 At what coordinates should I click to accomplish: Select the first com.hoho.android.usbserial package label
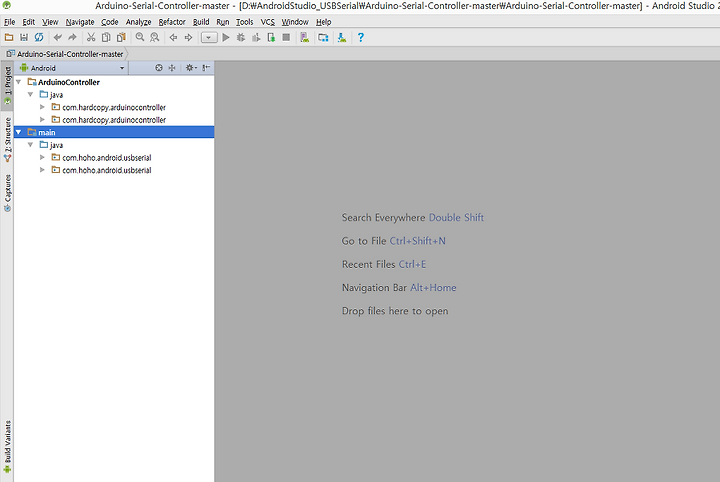pos(107,157)
